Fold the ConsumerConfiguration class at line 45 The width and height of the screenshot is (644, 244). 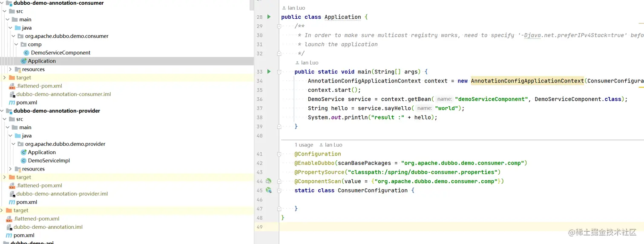tap(279, 190)
